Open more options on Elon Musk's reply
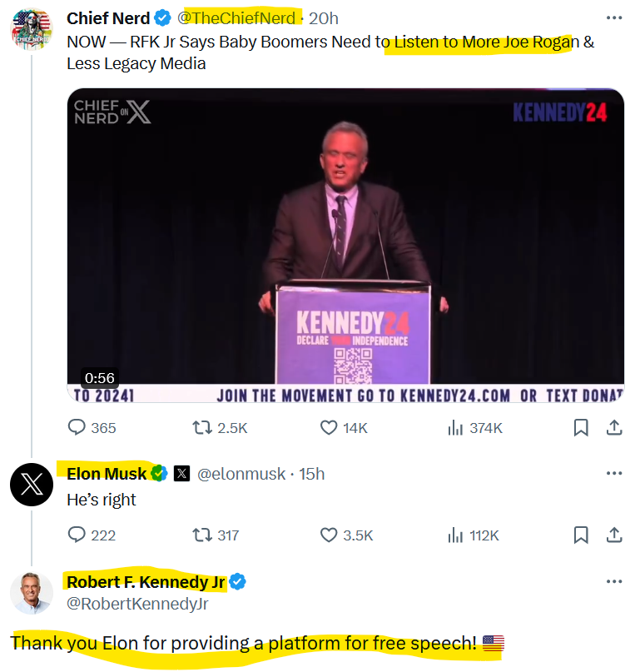Screen dimensions: 635x672 [x=614, y=474]
